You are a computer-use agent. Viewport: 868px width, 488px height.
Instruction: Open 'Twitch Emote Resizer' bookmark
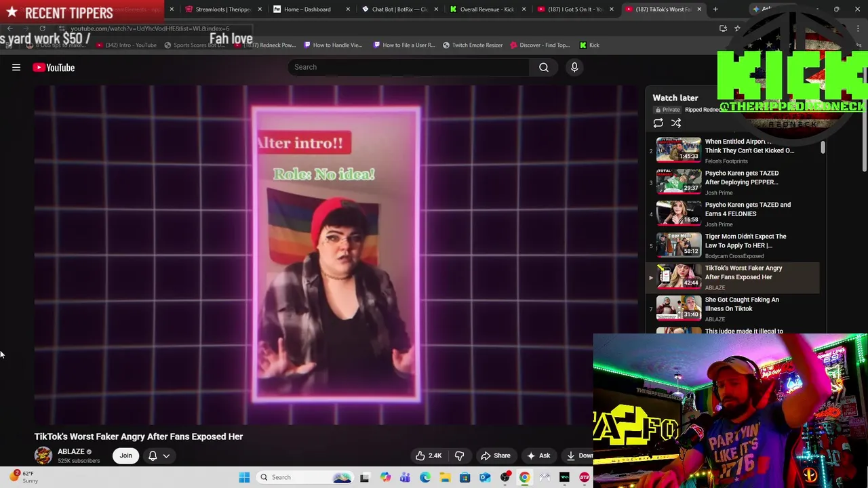pyautogui.click(x=473, y=45)
